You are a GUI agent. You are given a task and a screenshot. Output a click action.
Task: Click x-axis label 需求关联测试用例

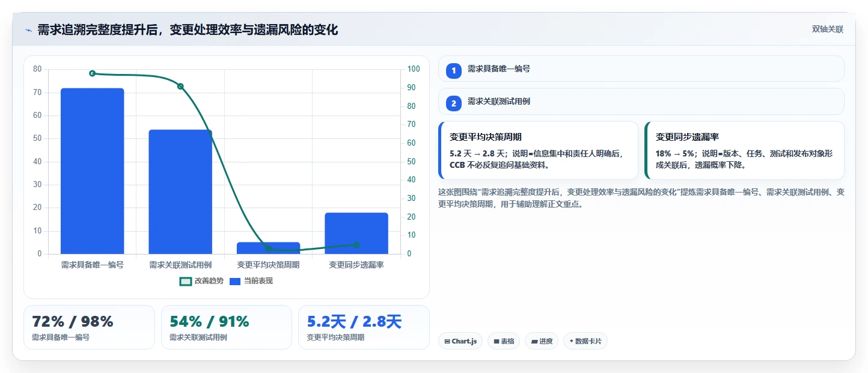tap(180, 265)
